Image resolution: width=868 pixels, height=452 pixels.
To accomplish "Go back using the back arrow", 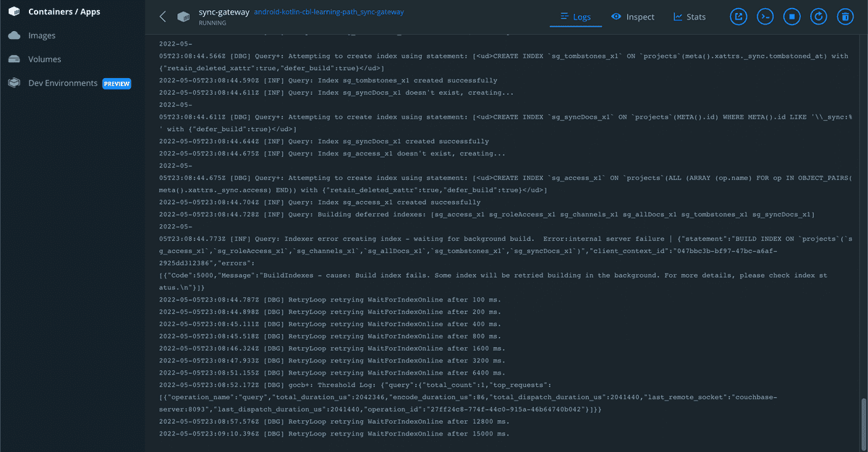I will tap(162, 16).
